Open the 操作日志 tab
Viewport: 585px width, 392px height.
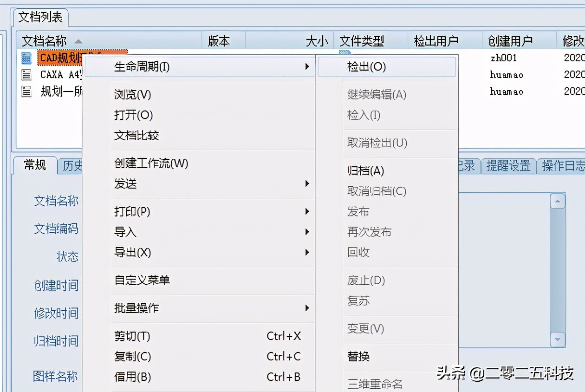[562, 165]
